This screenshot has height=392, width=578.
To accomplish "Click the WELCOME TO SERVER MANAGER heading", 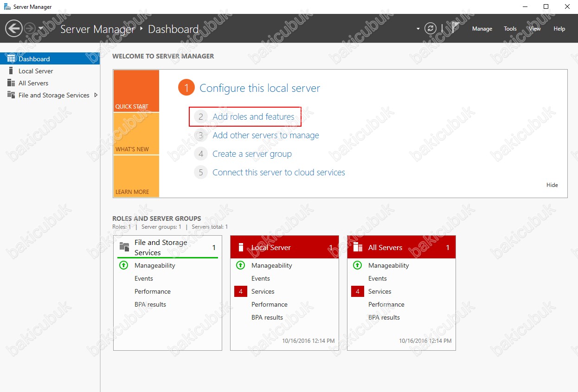I will point(163,56).
